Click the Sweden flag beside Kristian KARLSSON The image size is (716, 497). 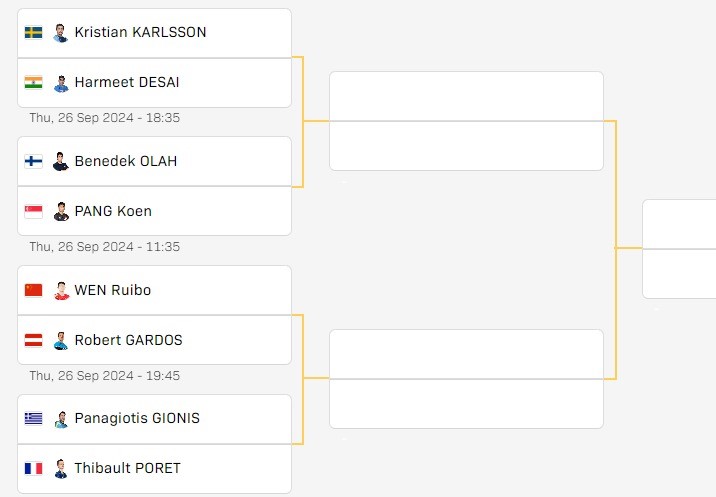33,32
